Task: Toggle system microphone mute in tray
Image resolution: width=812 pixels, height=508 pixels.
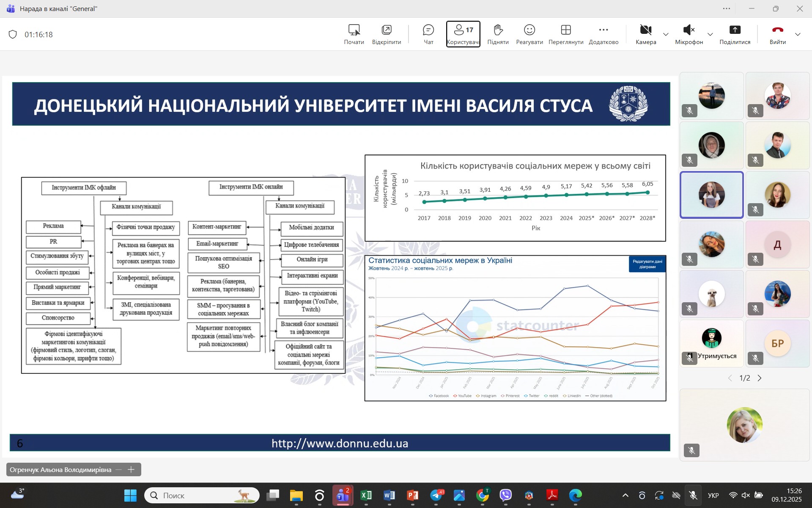Action: click(x=693, y=495)
